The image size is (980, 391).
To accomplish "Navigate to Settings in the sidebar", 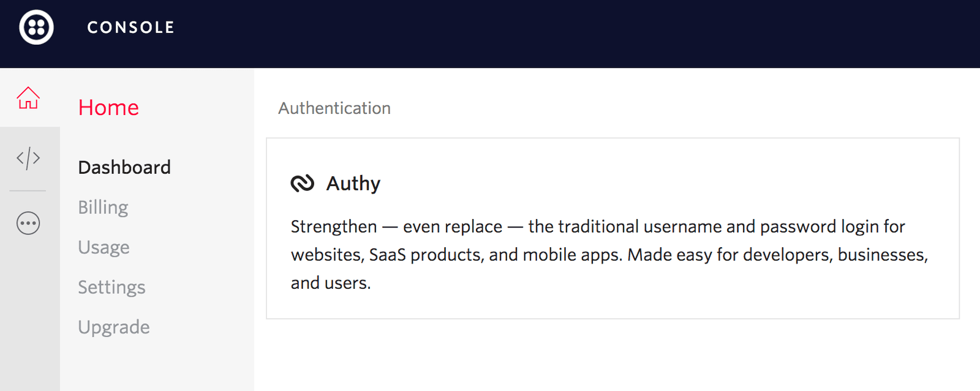I will click(111, 287).
